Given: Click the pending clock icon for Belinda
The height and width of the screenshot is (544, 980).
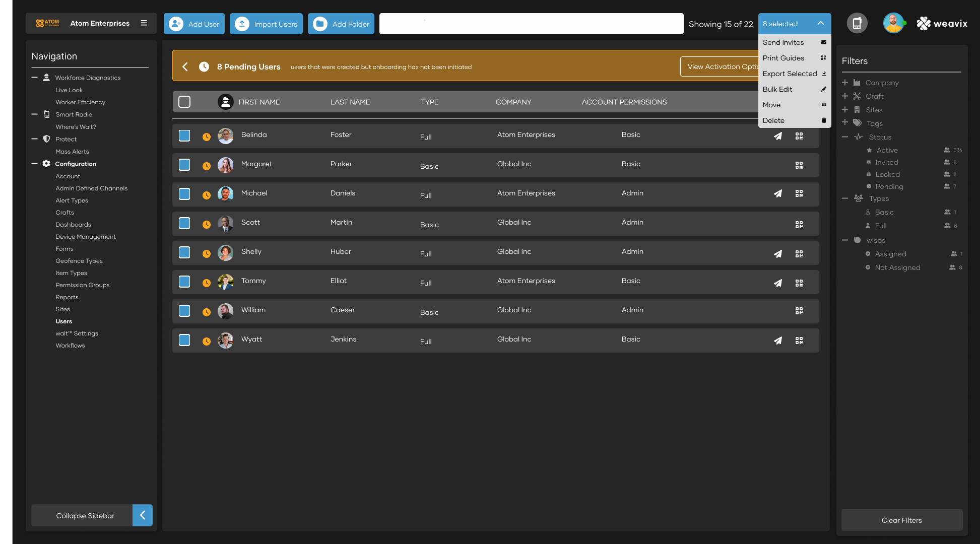Looking at the screenshot, I should (x=207, y=137).
